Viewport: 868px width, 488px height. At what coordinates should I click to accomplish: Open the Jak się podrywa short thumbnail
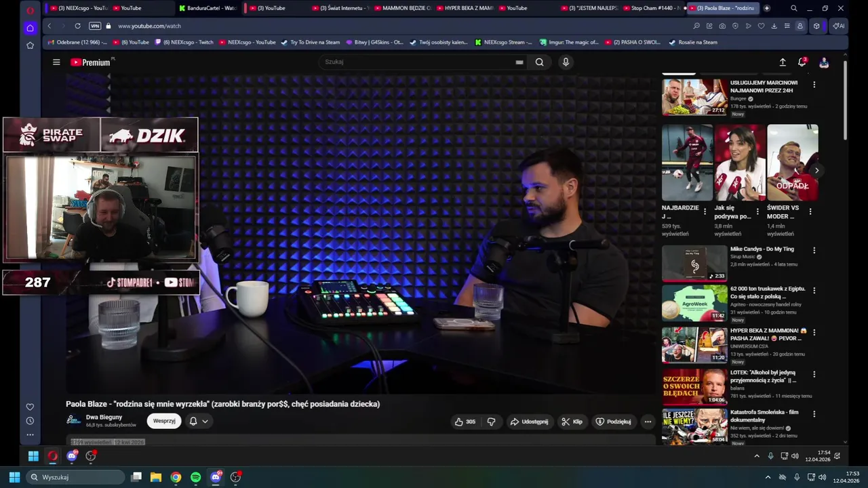pyautogui.click(x=740, y=163)
